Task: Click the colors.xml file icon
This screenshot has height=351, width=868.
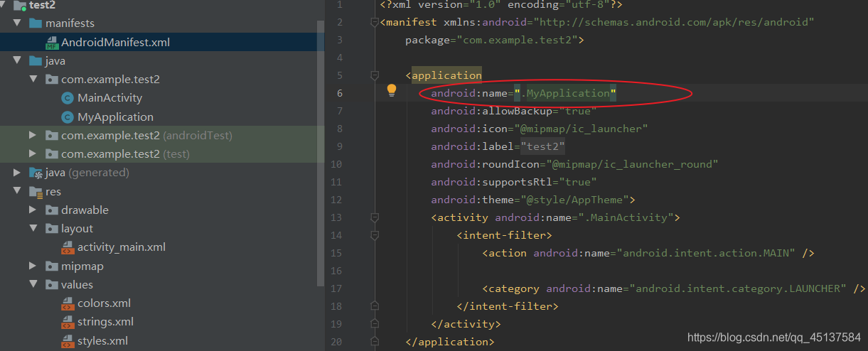Action: (x=68, y=303)
